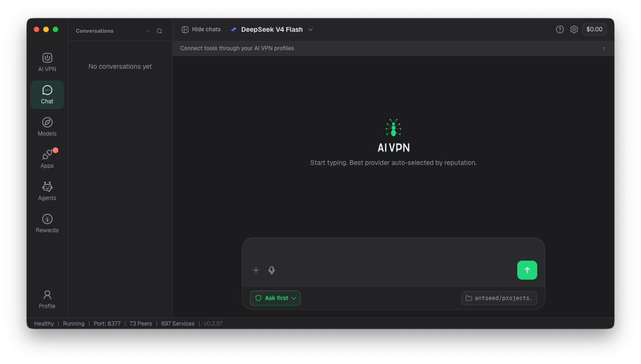The image size is (641, 364).
Task: Open the Rewards section
Action: 47,223
